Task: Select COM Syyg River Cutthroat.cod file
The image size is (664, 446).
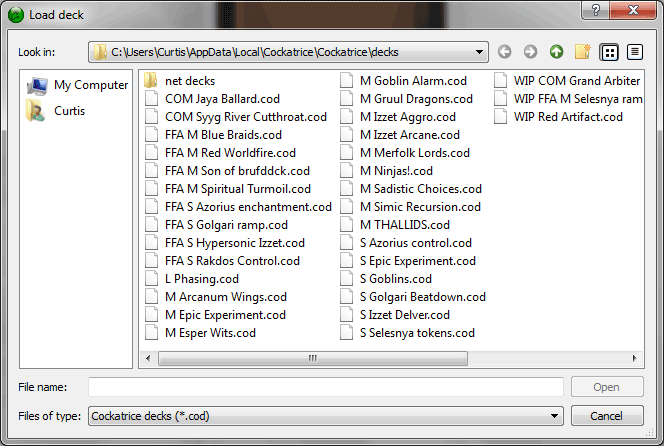Action: pyautogui.click(x=235, y=117)
